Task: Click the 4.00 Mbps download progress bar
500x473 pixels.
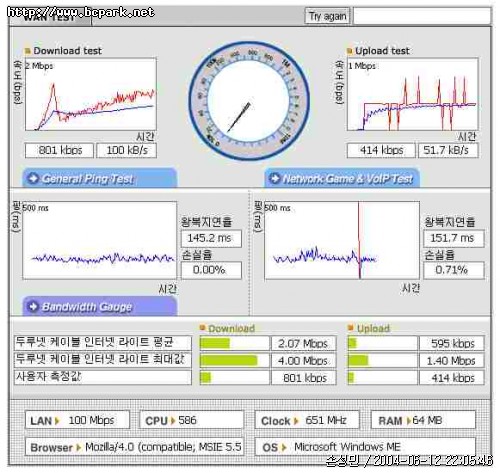Action: point(234,360)
